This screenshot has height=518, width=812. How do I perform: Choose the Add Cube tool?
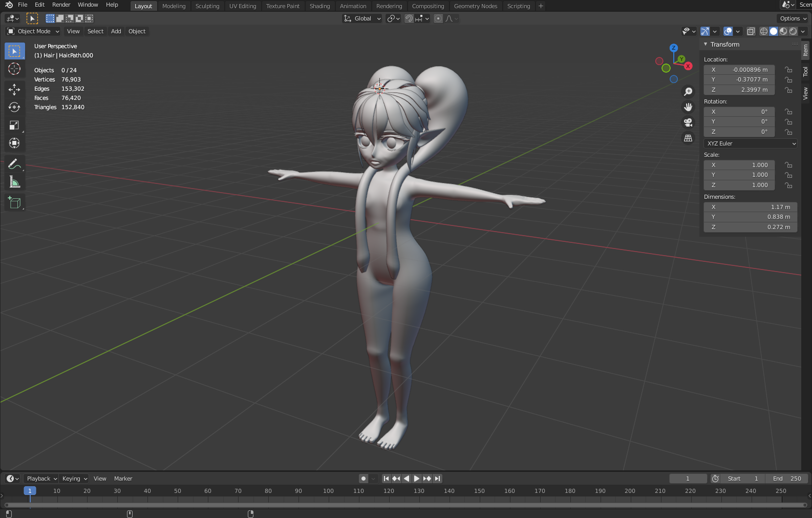(x=14, y=203)
